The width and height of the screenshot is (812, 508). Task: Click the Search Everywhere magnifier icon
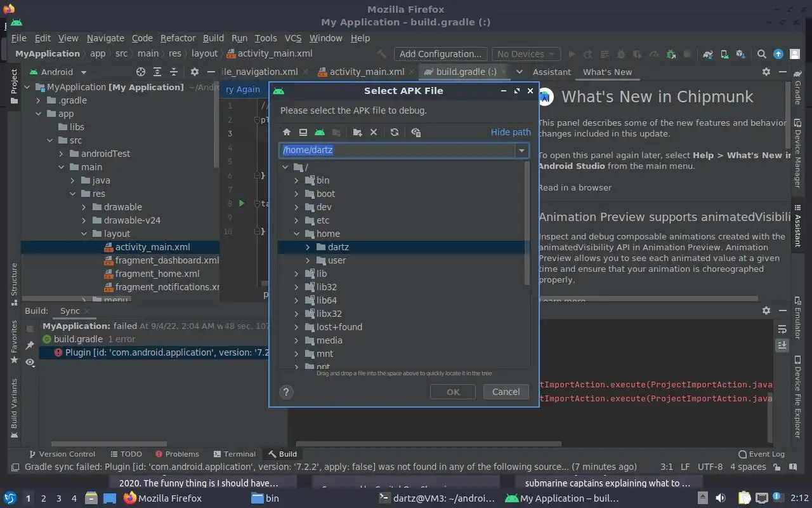coord(762,54)
